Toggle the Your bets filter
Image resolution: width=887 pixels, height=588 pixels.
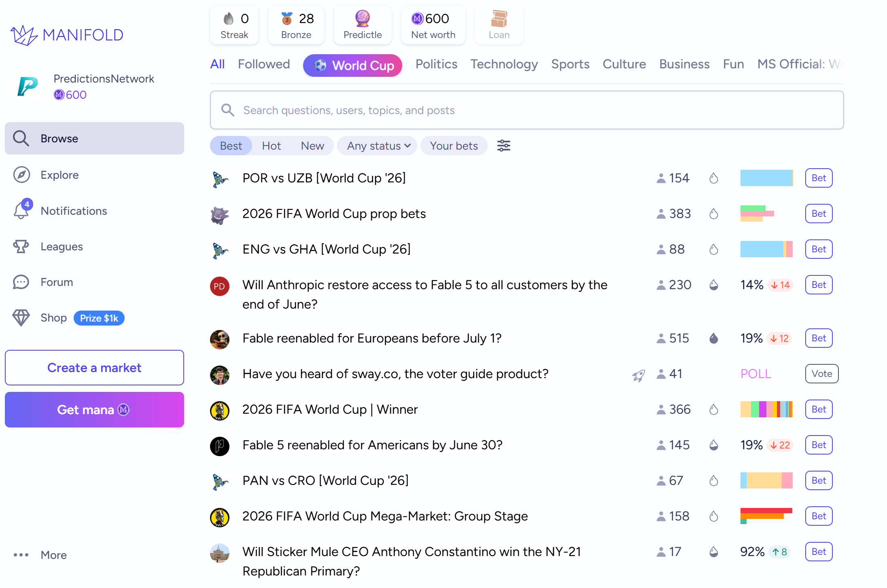click(x=454, y=146)
